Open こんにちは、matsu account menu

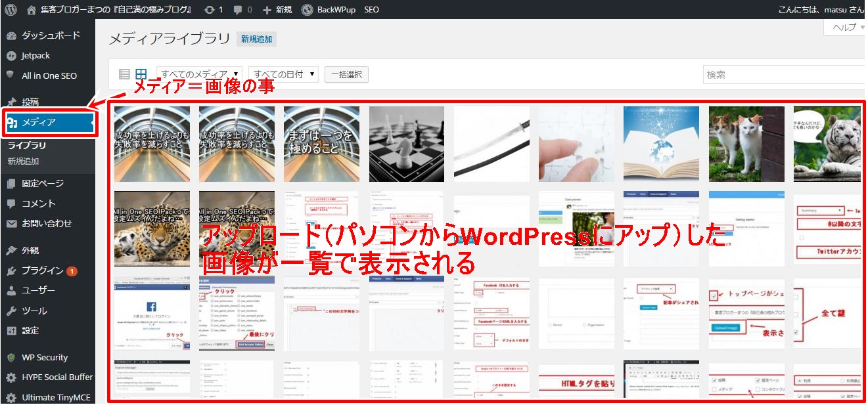820,11
